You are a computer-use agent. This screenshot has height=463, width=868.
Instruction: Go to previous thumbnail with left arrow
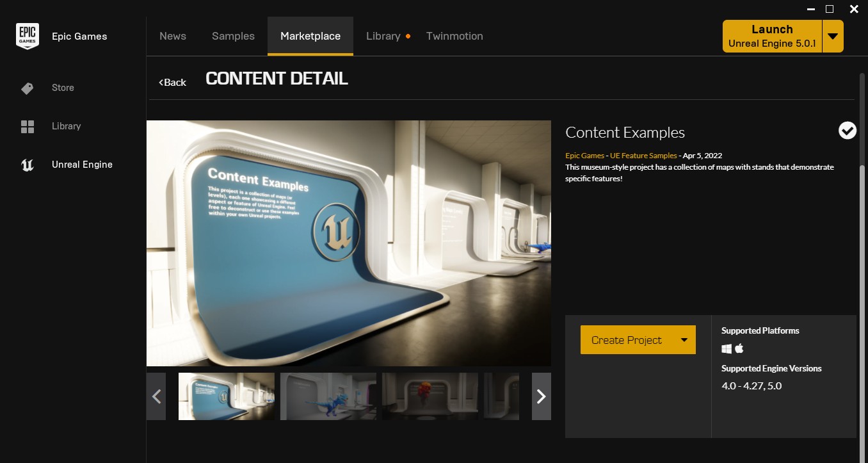coord(156,396)
